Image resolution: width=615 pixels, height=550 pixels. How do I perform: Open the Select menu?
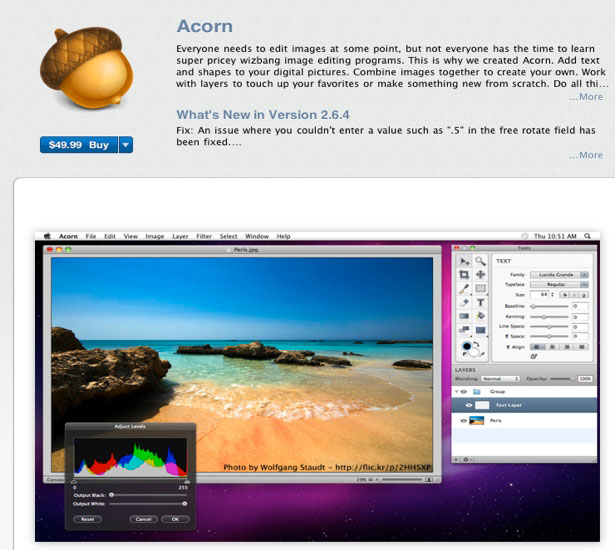228,236
